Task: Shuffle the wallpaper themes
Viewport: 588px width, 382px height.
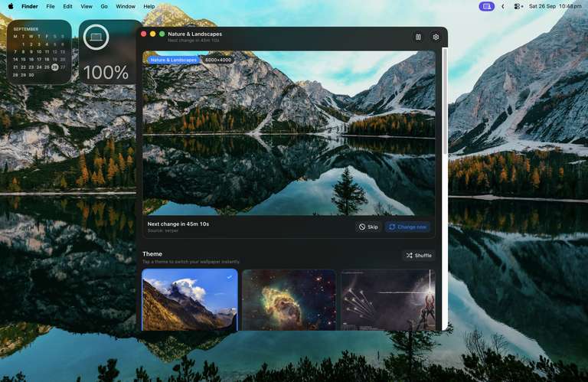Action: coord(419,255)
